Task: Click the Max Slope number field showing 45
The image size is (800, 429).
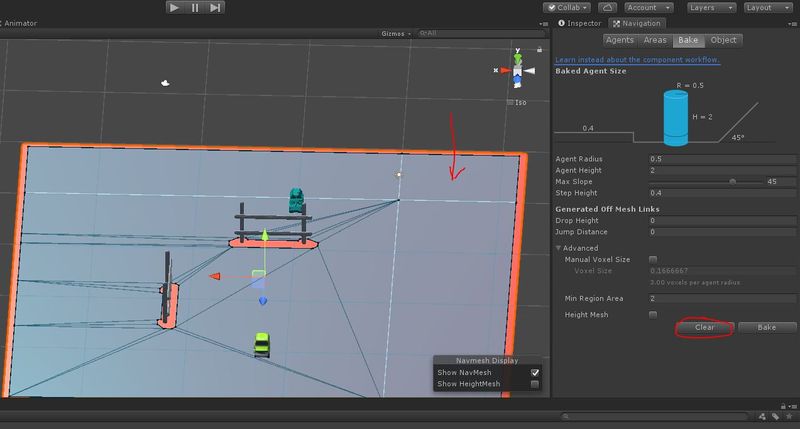Action: click(780, 181)
